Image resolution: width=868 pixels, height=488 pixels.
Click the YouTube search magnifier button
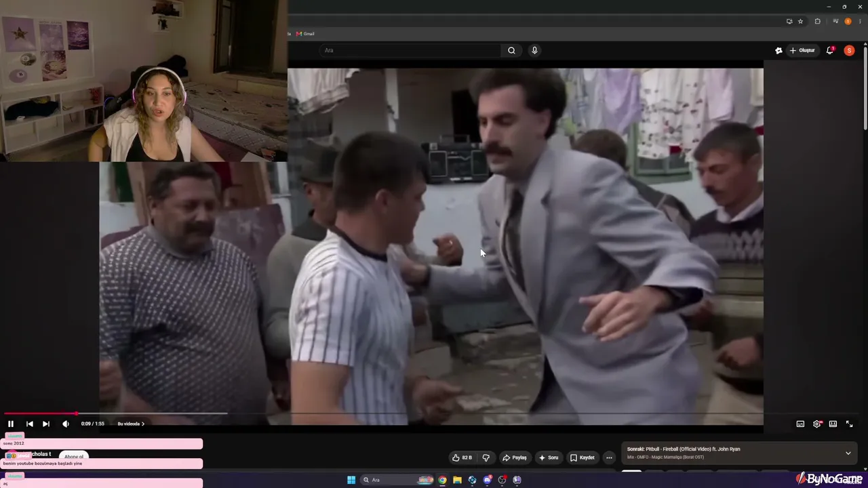[511, 50]
